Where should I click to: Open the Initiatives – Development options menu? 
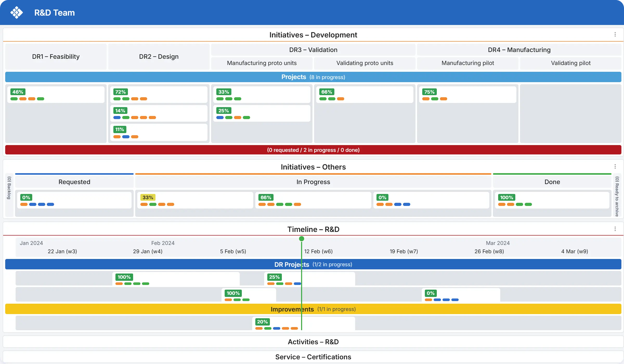click(x=615, y=35)
